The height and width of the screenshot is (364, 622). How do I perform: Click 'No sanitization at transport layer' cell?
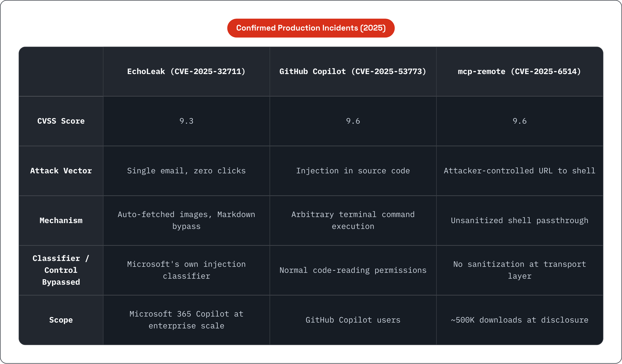pyautogui.click(x=520, y=270)
